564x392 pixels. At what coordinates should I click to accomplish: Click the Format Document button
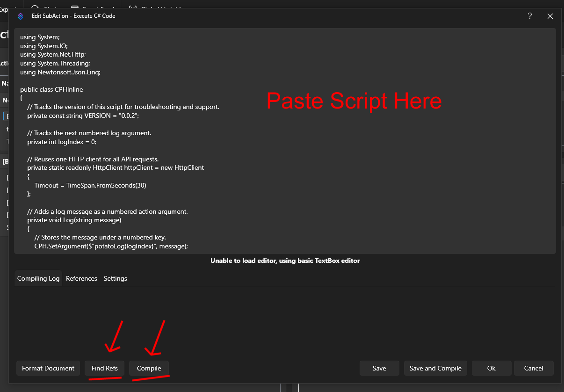point(48,368)
